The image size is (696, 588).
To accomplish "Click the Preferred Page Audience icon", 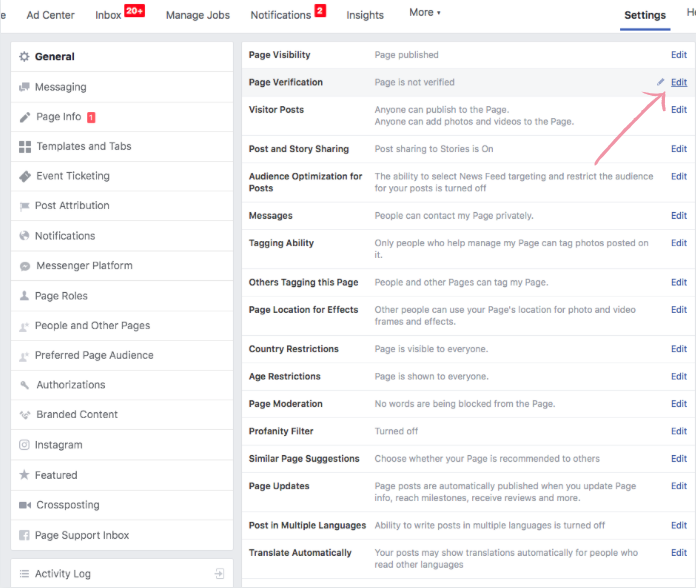I will [24, 356].
